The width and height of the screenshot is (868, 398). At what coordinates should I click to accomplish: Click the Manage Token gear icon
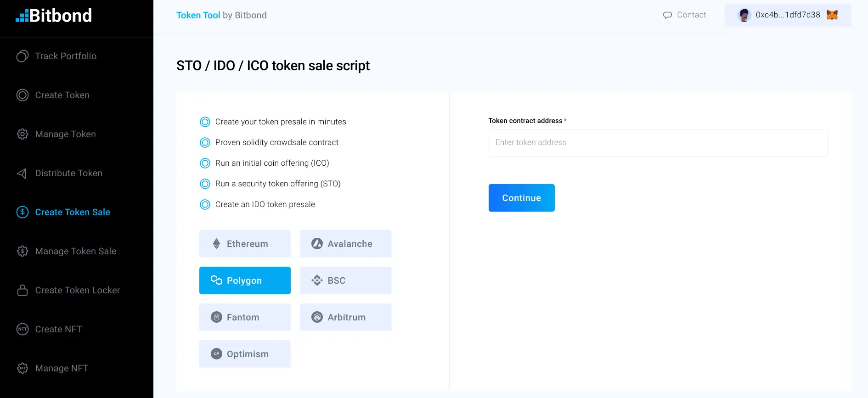(x=23, y=134)
